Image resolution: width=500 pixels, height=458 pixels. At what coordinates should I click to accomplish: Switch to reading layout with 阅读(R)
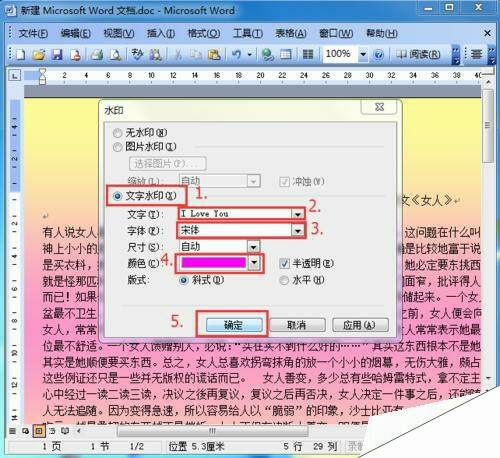418,54
